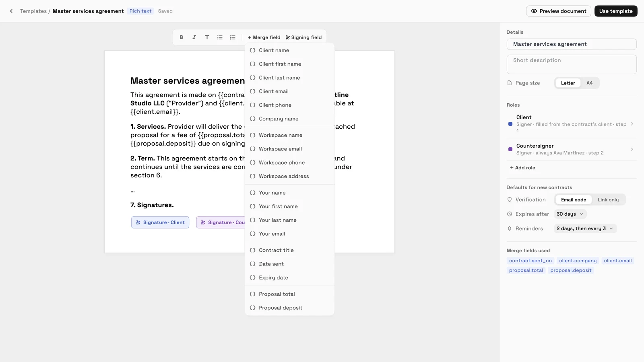Open the Merge field menu
Screen dimensions: 644x362
click(x=264, y=37)
